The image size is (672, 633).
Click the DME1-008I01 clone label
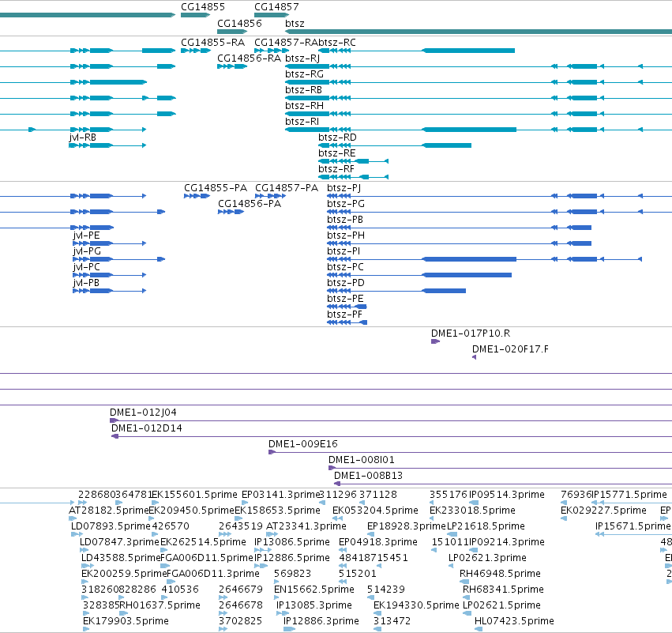click(362, 460)
